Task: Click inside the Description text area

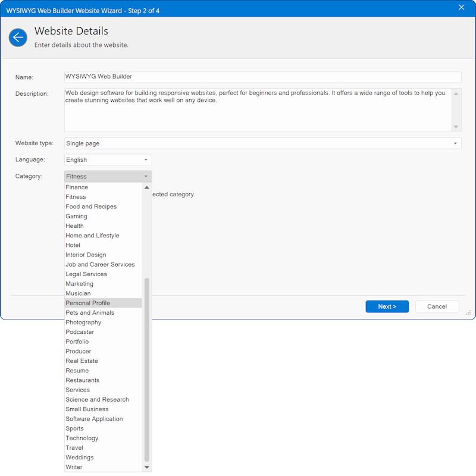Action: point(258,110)
